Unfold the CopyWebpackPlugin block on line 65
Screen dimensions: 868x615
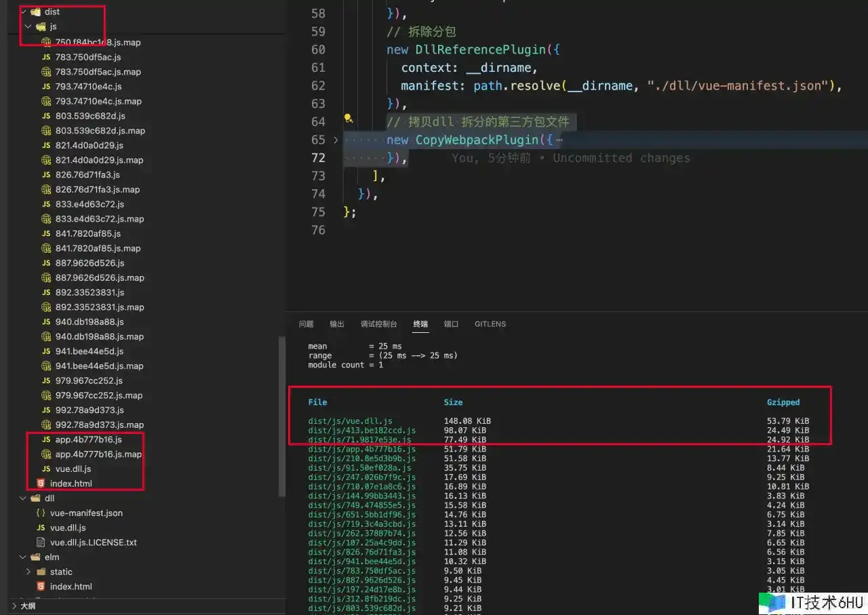tap(336, 140)
